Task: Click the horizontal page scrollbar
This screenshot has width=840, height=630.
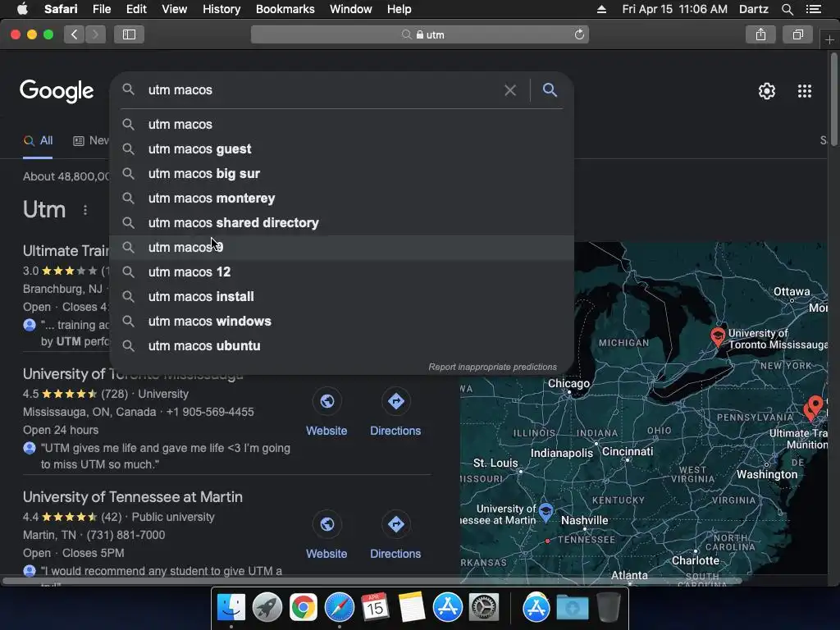Action: click(372, 581)
